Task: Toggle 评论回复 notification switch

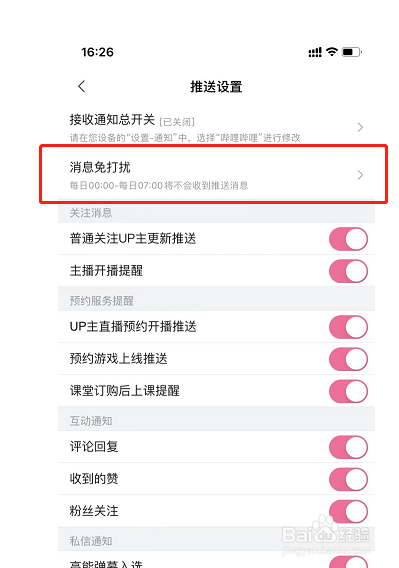Action: (348, 447)
